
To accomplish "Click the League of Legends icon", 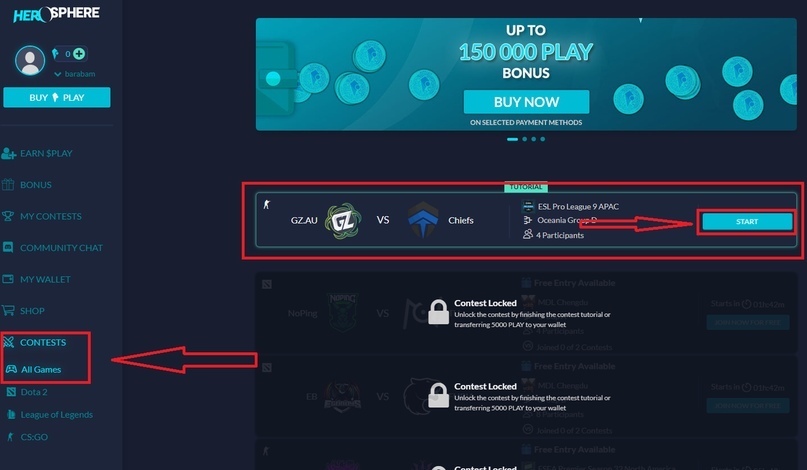I will point(11,414).
